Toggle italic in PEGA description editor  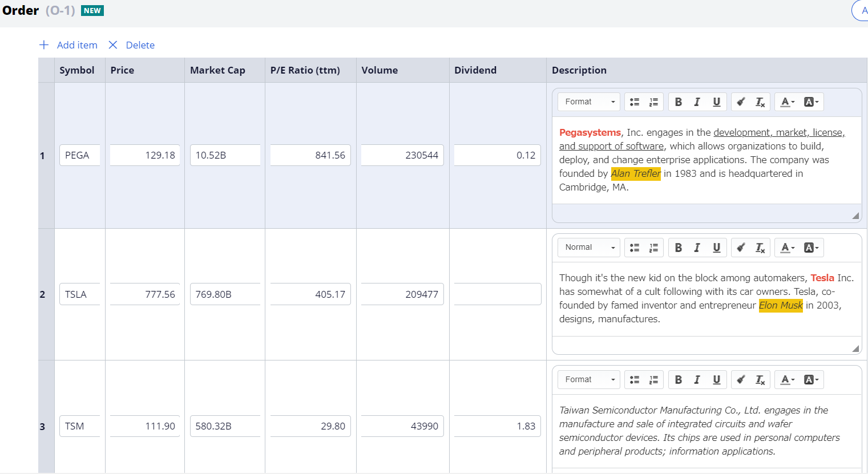(697, 102)
